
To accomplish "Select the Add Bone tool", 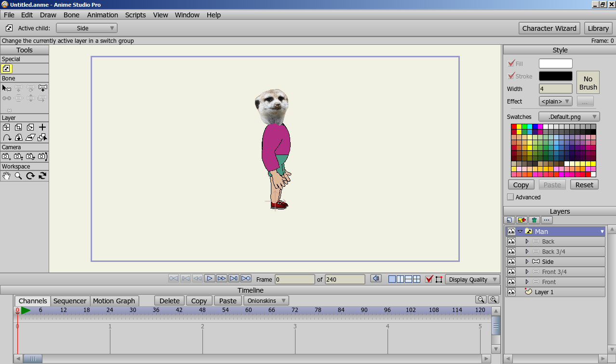I will [42, 88].
